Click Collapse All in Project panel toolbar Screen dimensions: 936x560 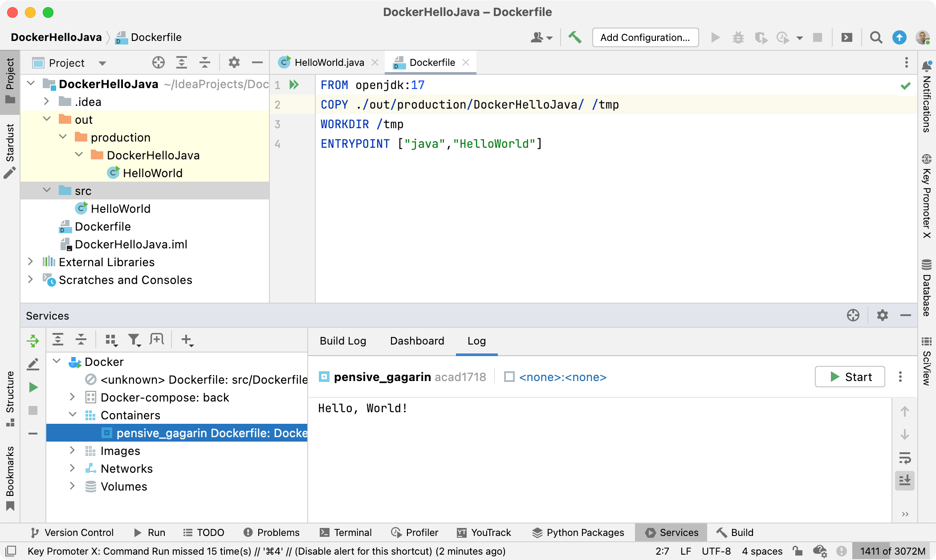click(205, 63)
